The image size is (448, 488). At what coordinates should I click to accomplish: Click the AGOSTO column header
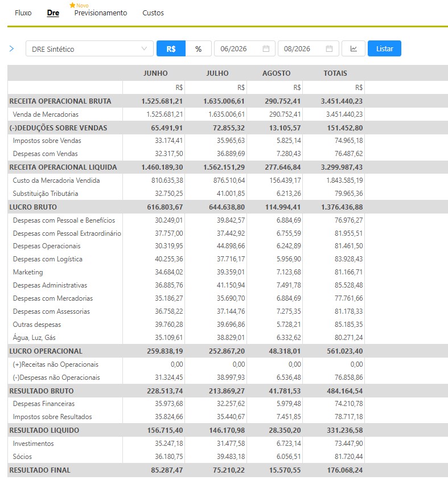[276, 73]
